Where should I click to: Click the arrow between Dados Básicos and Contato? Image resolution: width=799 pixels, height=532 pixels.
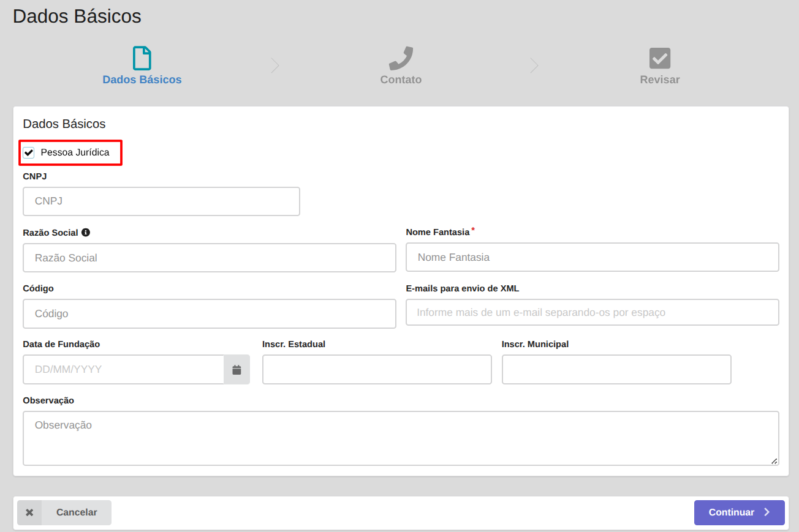275,66
